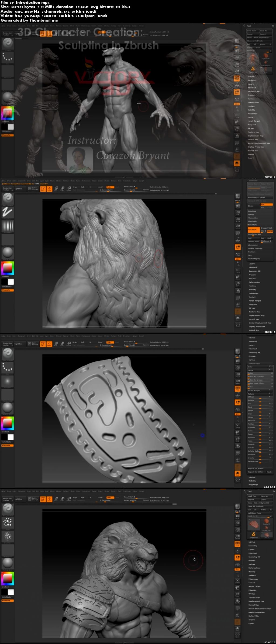
Task: Click the Frame icon in 00:00:29 right shelf
Action: 237,426
